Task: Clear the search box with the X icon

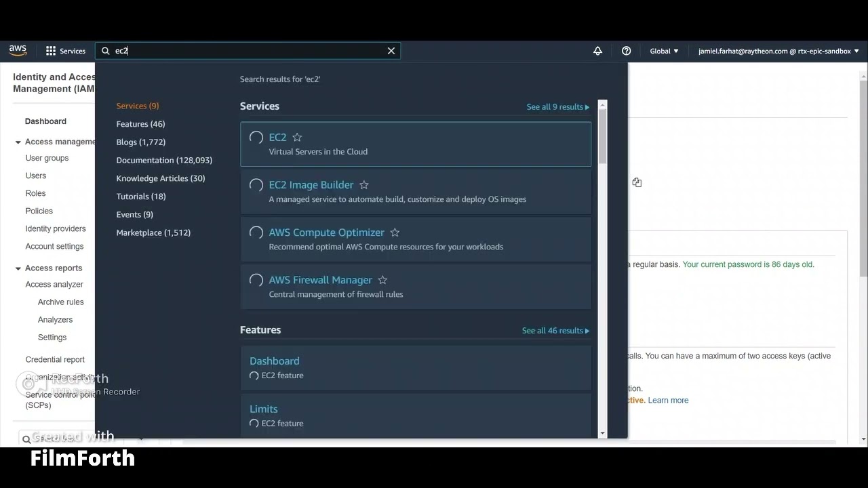Action: 391,51
